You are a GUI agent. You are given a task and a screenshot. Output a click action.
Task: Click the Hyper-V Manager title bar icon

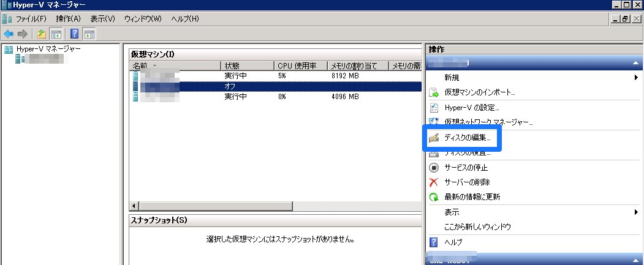click(6, 5)
